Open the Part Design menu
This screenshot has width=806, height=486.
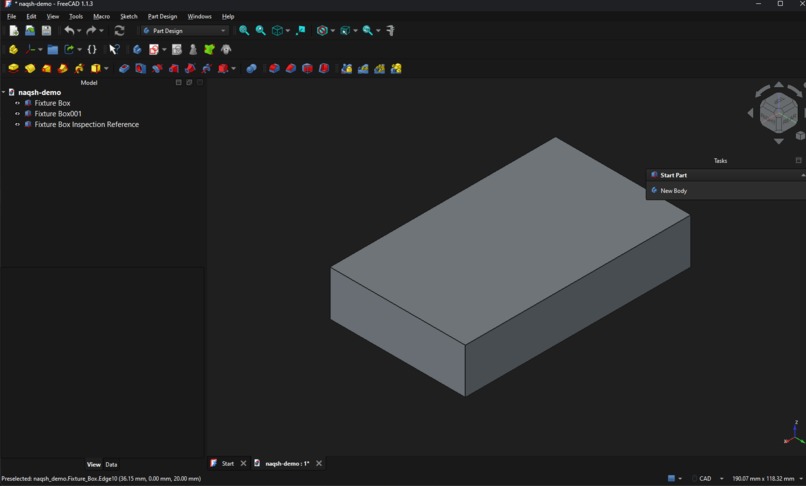[x=162, y=16]
